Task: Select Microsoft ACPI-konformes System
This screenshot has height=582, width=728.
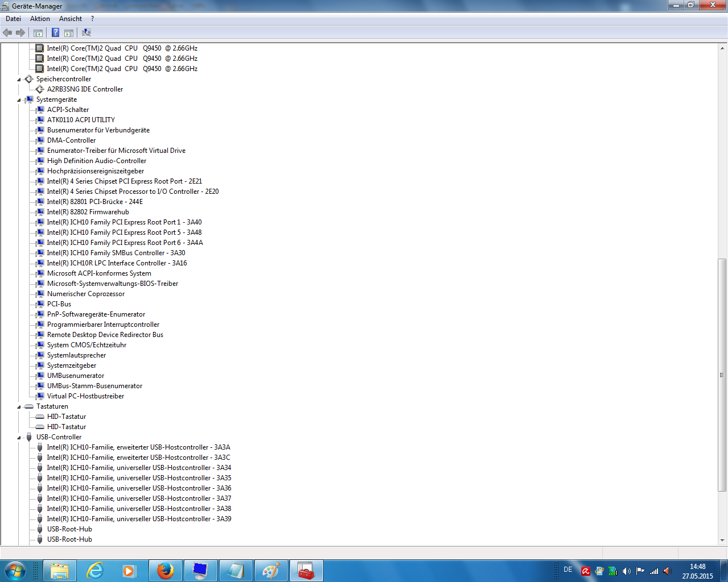Action: (x=99, y=273)
